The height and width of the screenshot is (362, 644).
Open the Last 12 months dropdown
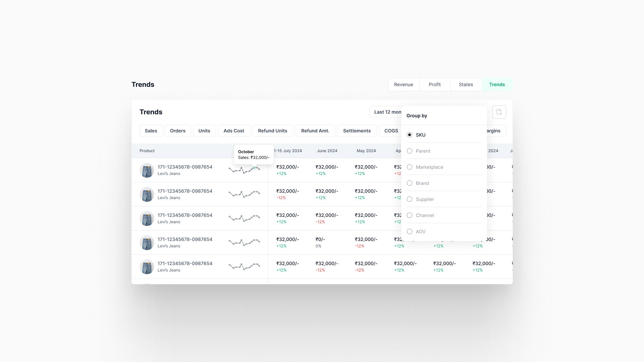click(x=386, y=112)
